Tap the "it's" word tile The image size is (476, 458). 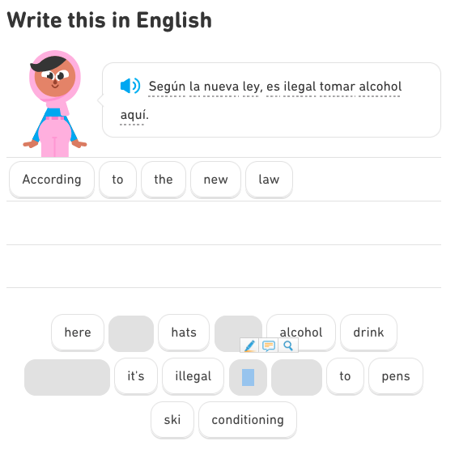pyautogui.click(x=136, y=376)
